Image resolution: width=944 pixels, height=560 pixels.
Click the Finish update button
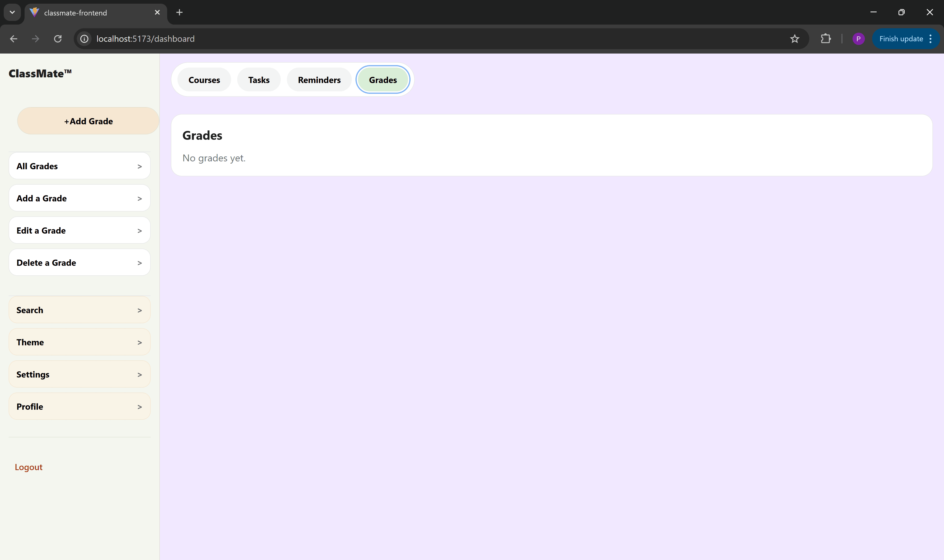click(900, 39)
